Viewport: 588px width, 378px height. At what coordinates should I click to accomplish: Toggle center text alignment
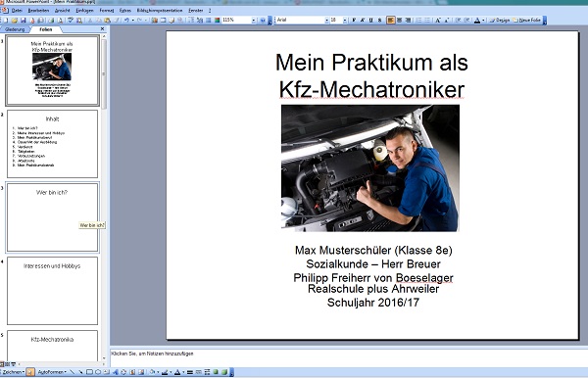click(399, 21)
